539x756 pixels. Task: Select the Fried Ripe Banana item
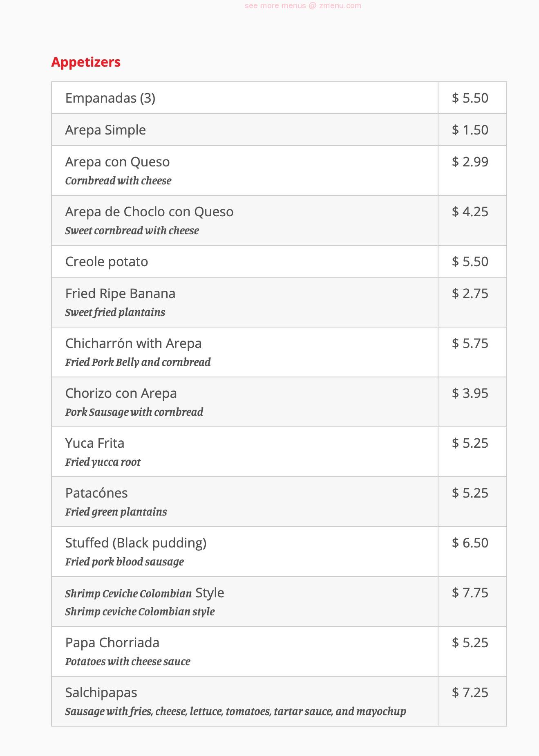(120, 294)
